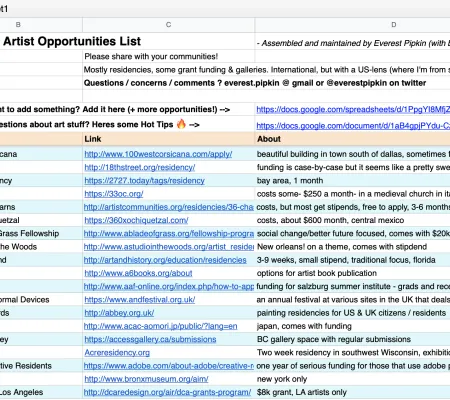Open the Acreresidency.org link
The width and height of the screenshot is (450, 400).
coord(117,353)
